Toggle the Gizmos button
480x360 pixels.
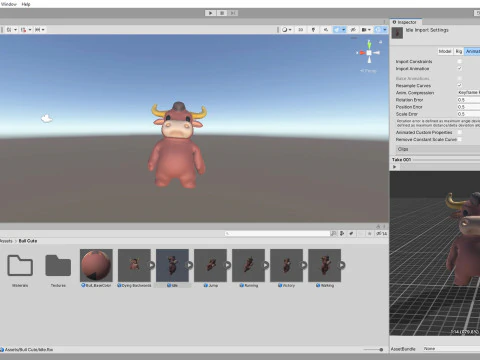point(378,30)
